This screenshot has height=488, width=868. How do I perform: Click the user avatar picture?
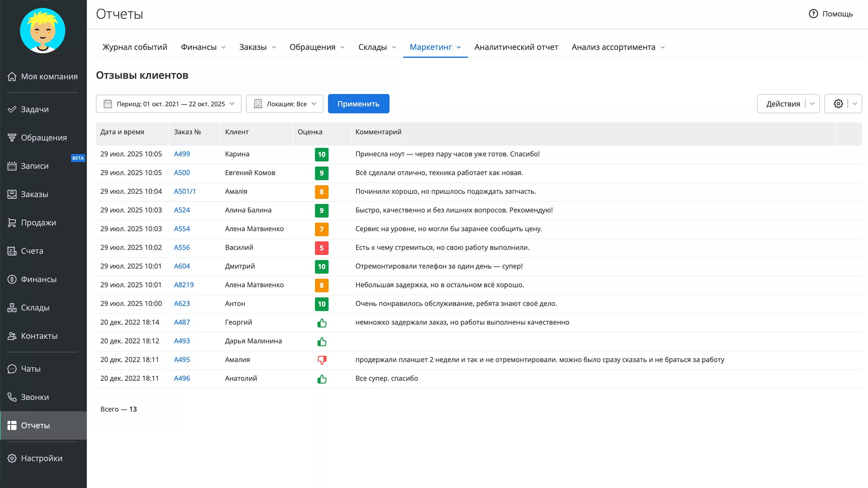tap(42, 30)
